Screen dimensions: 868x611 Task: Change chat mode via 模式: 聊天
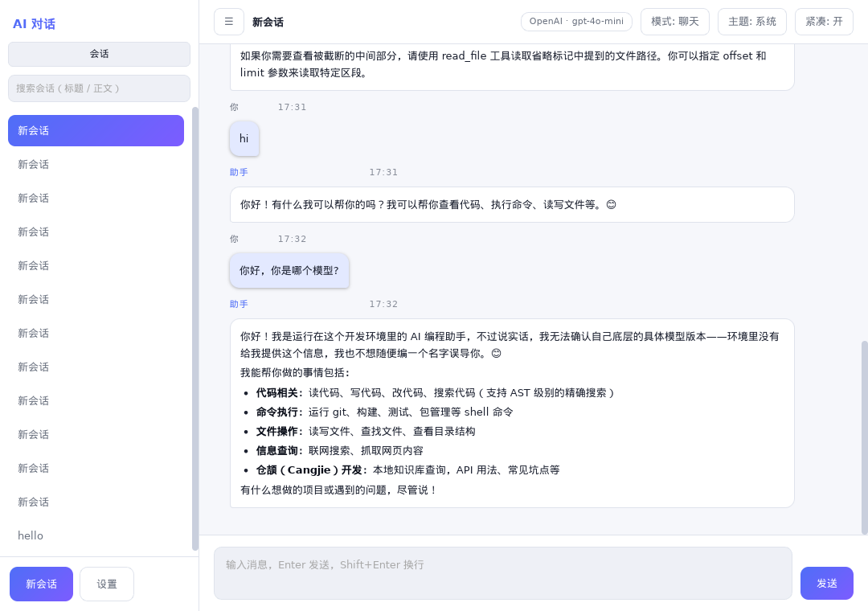(675, 22)
